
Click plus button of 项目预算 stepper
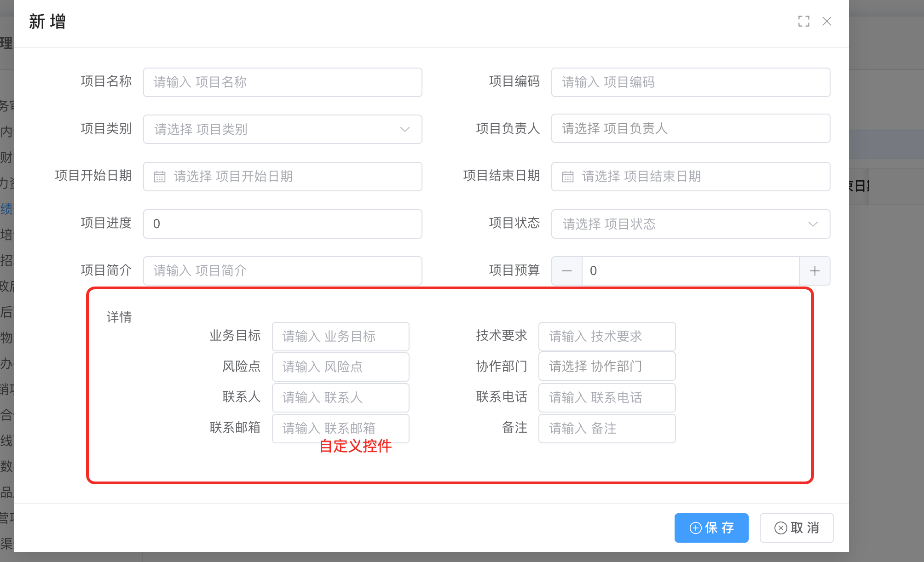(x=814, y=271)
